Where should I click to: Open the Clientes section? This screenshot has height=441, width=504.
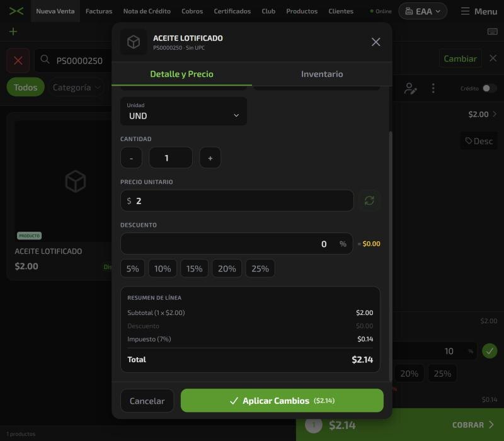tap(341, 11)
